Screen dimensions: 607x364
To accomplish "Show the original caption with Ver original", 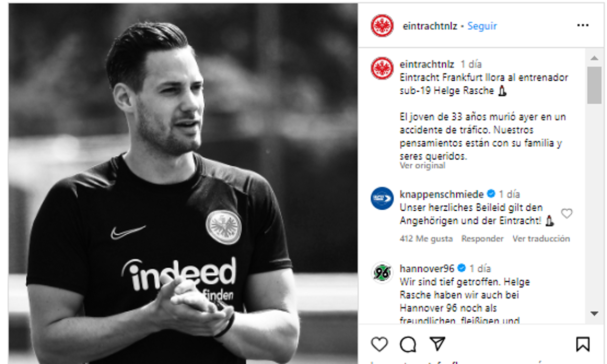I will point(423,166).
